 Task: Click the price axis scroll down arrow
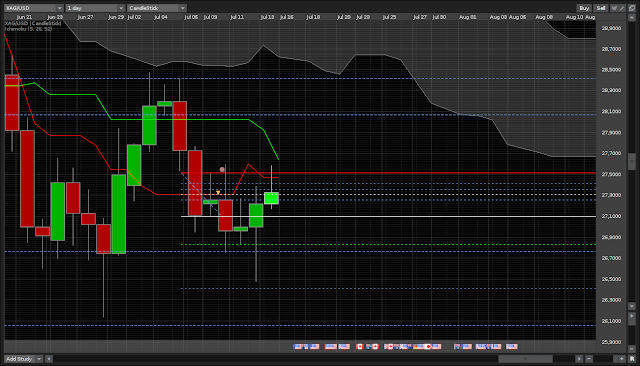point(631,306)
